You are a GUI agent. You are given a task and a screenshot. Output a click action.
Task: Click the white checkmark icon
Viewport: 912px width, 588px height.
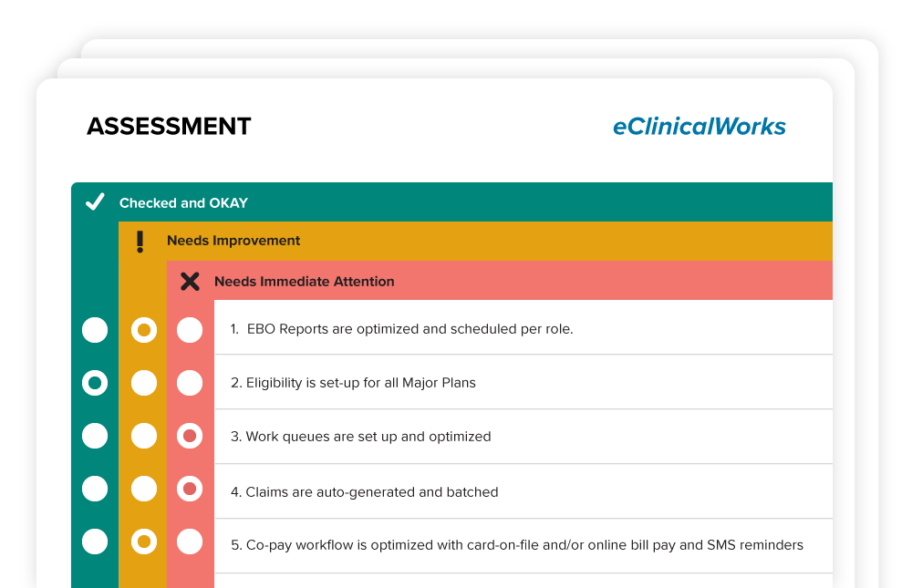pos(95,201)
